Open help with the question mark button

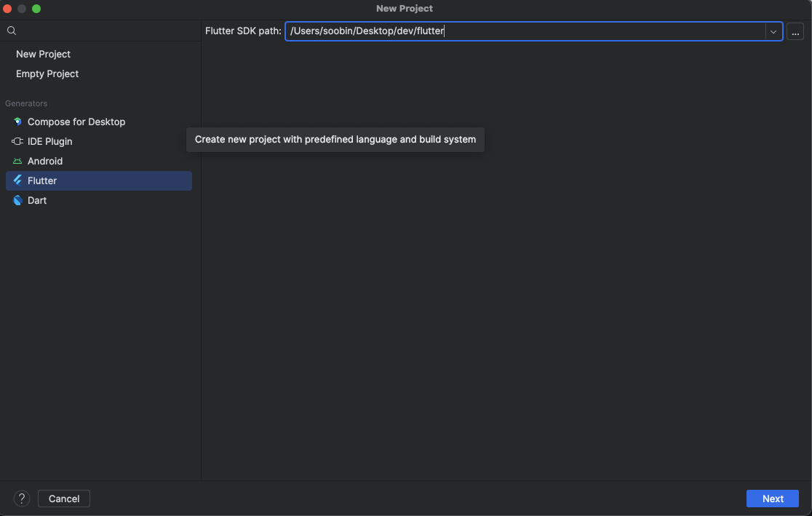(x=22, y=499)
